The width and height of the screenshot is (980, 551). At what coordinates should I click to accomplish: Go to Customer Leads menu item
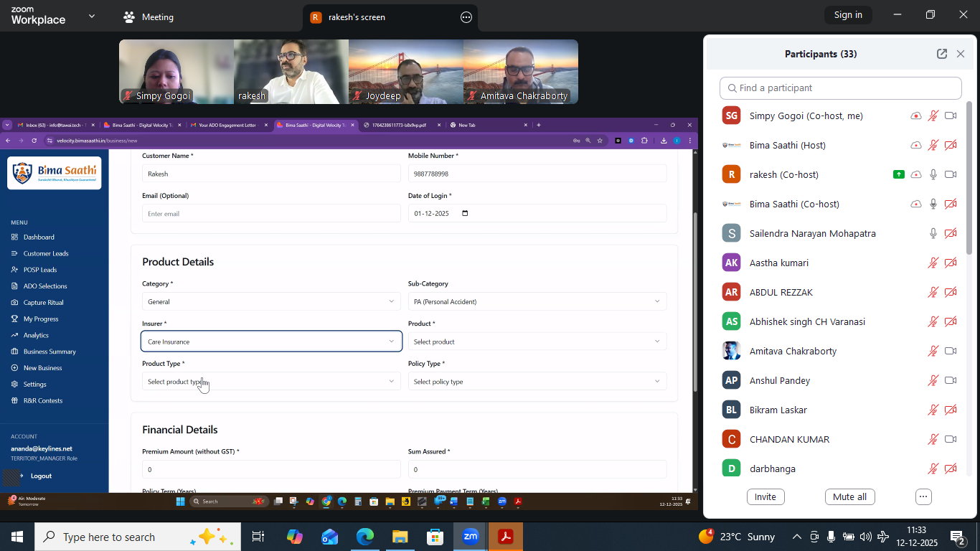pyautogui.click(x=46, y=253)
